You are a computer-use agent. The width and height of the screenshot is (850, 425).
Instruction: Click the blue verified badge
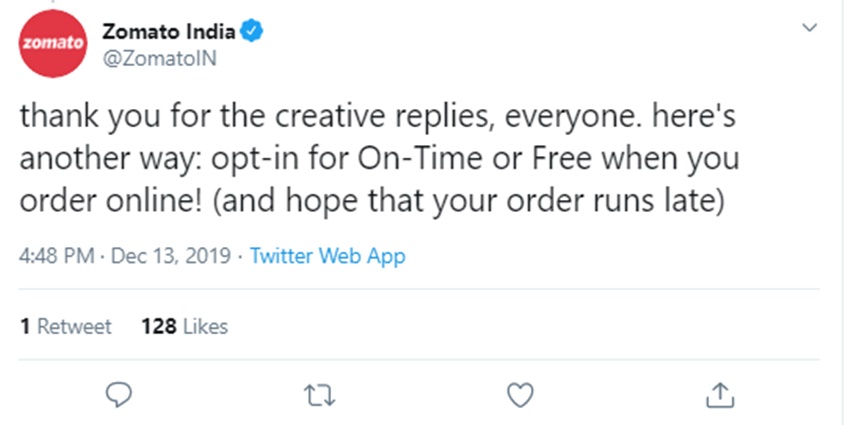(253, 32)
